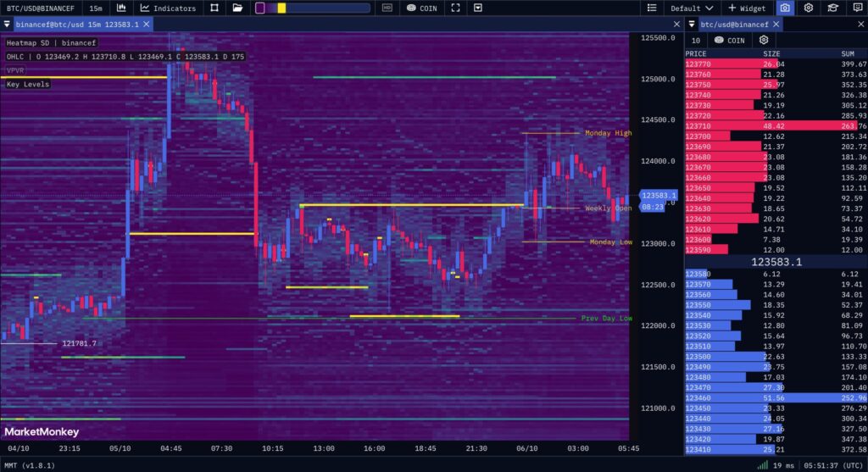Image resolution: width=868 pixels, height=472 pixels.
Task: Open orderbook panel tab list dropdown
Action: pos(692,25)
